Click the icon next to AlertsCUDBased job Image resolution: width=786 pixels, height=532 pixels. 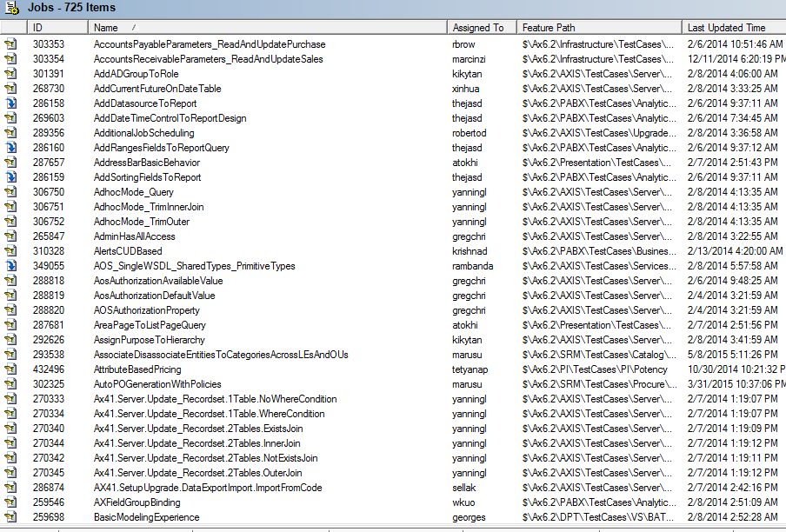coord(10,251)
